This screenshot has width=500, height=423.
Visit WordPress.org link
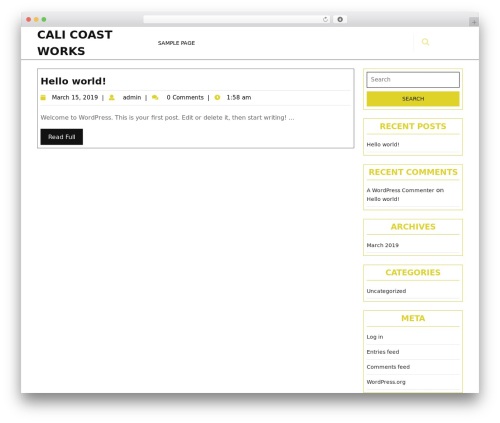(386, 382)
